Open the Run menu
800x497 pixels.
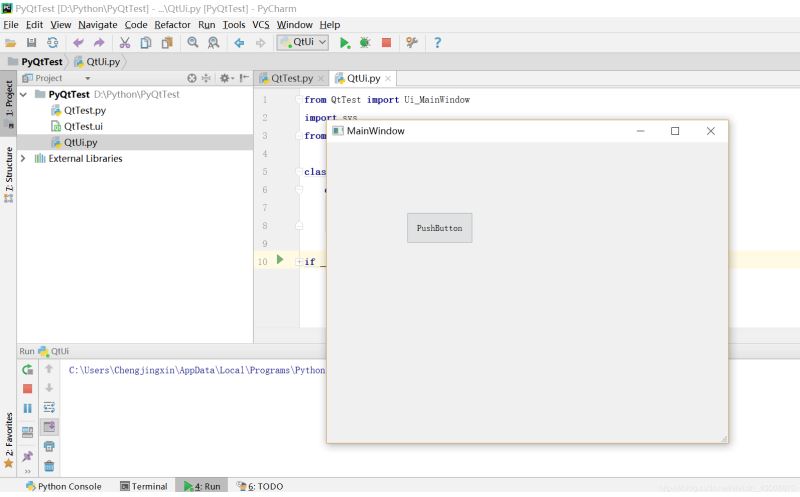pyautogui.click(x=207, y=24)
